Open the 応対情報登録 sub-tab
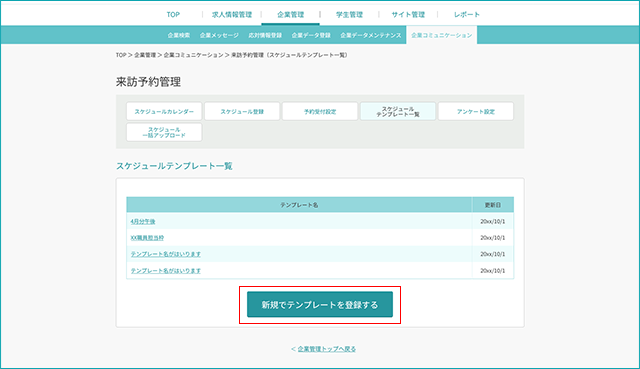 click(265, 35)
